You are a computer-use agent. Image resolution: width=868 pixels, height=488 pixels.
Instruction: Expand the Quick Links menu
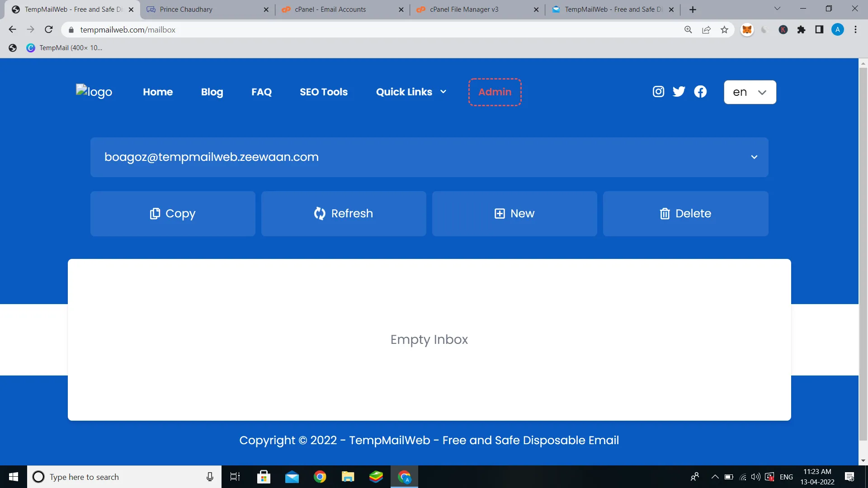(x=411, y=92)
